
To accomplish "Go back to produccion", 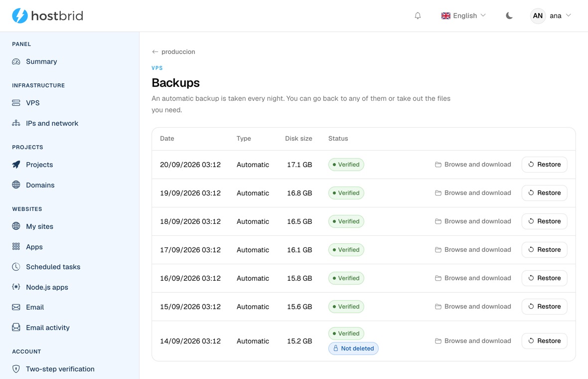I will click(173, 52).
